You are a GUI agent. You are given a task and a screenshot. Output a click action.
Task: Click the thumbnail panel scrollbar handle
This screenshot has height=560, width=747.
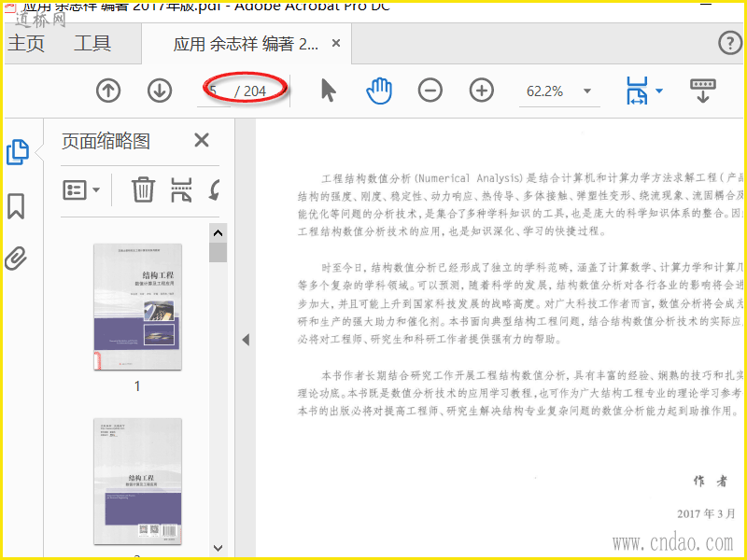(218, 252)
